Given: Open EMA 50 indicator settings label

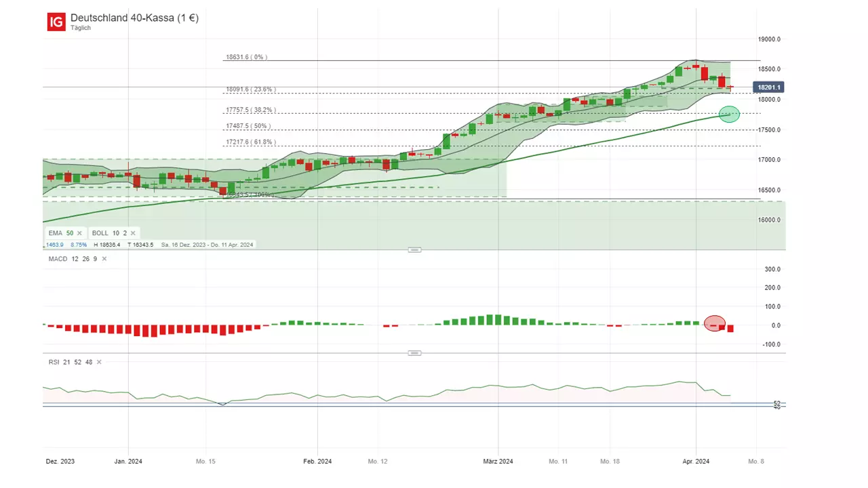Looking at the screenshot, I should click(x=61, y=233).
